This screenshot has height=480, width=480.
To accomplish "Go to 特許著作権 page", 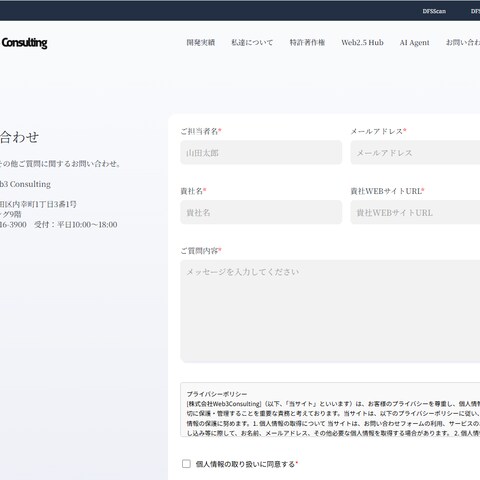I will (307, 43).
